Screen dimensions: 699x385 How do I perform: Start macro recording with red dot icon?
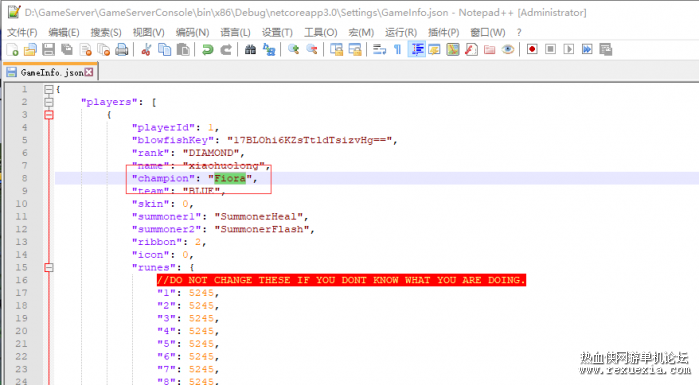(532, 49)
